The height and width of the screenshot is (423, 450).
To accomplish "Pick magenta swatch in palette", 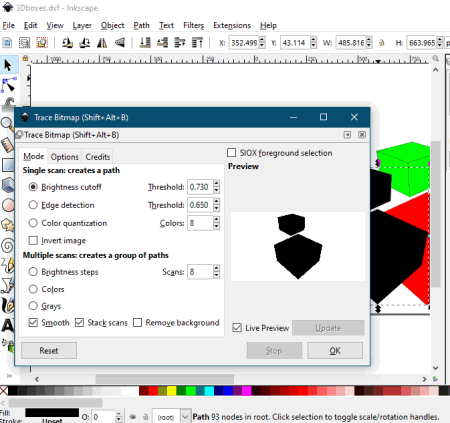I will click(246, 391).
